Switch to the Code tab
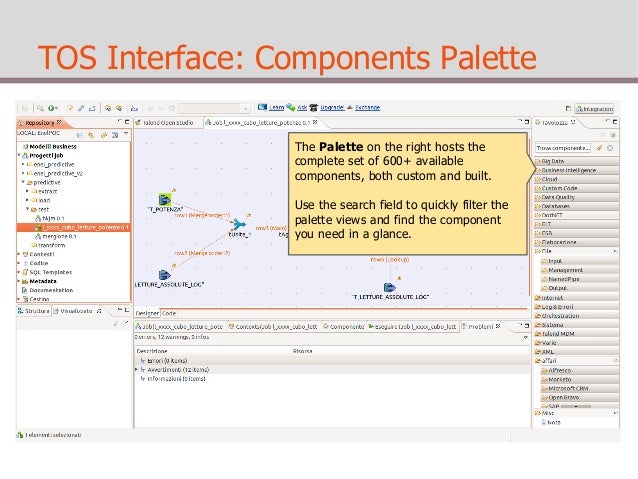This screenshot has height=479, width=638. point(169,313)
